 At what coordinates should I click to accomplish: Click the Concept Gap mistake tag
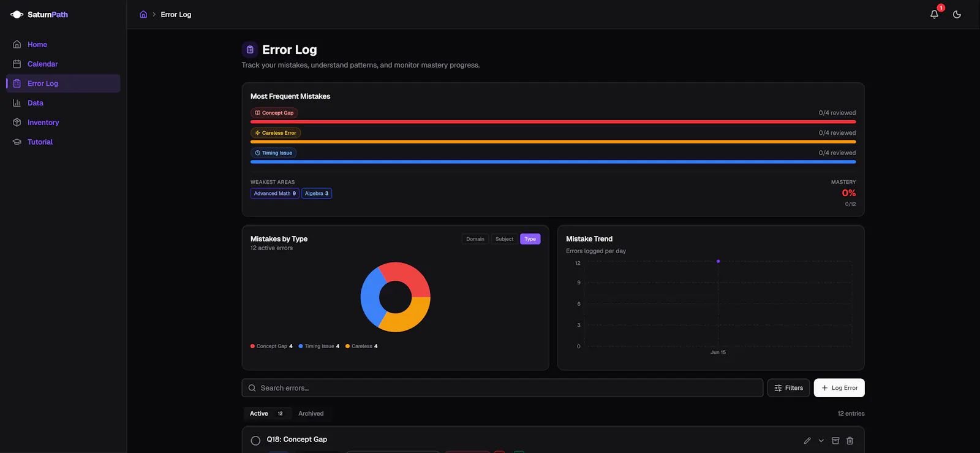pos(274,113)
